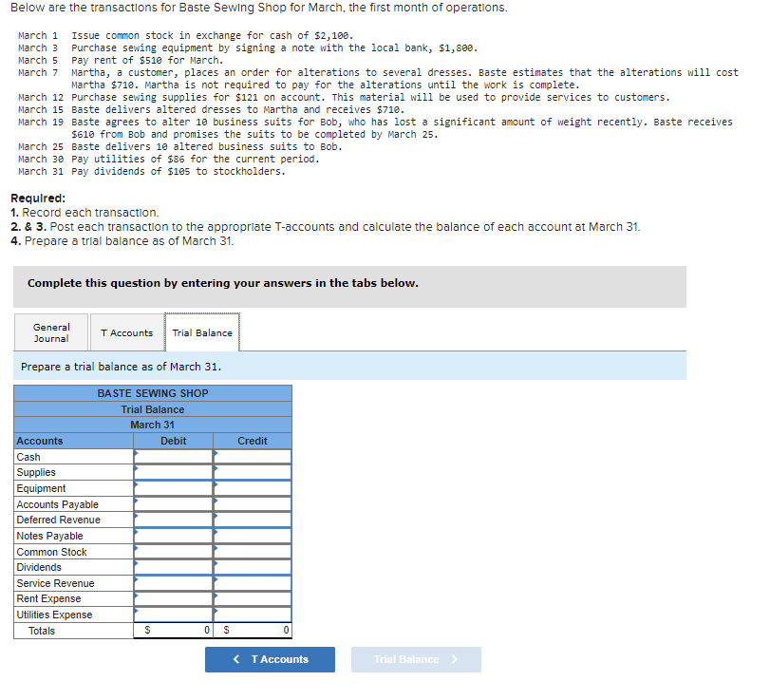
Task: Switch to the General Journal tab
Action: coord(48,331)
